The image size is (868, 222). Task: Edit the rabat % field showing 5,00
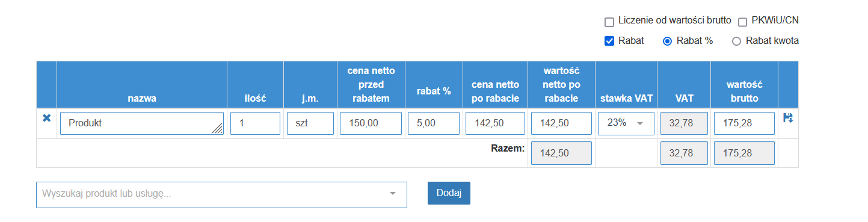pos(434,123)
